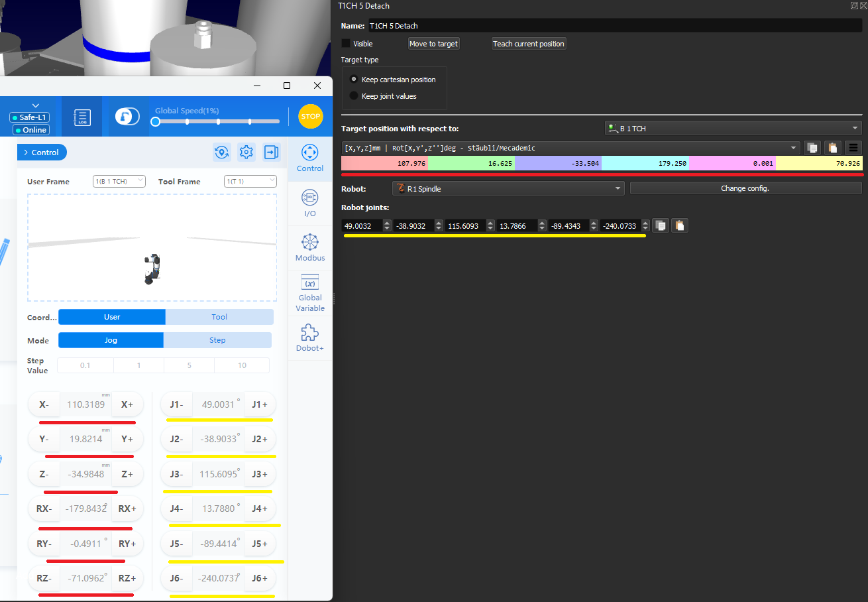Open the LOG icon in the header
868x602 pixels.
[82, 117]
